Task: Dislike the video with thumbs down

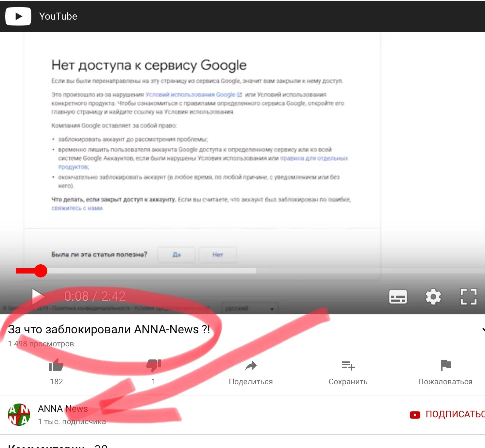Action: (154, 365)
